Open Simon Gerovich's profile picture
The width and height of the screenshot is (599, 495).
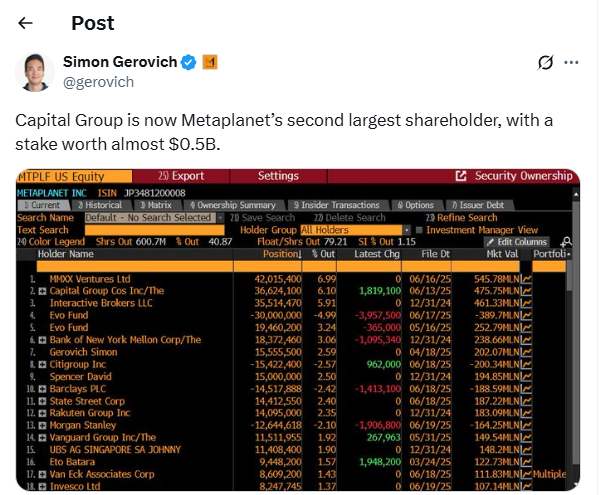35,72
